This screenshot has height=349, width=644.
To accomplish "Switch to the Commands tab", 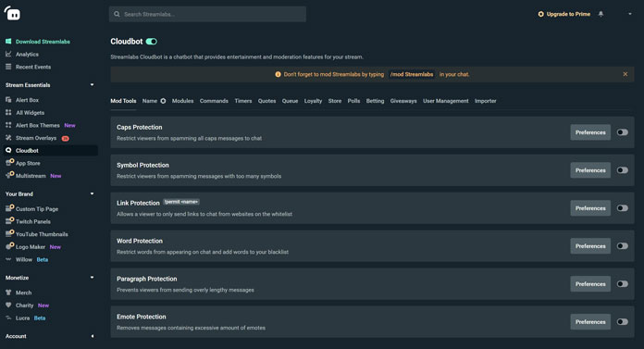I will click(x=214, y=101).
